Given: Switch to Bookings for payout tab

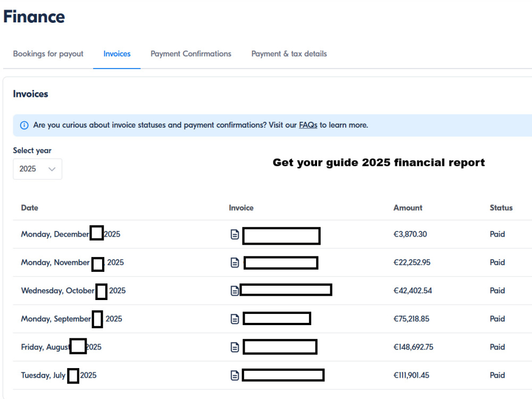Looking at the screenshot, I should click(x=48, y=54).
